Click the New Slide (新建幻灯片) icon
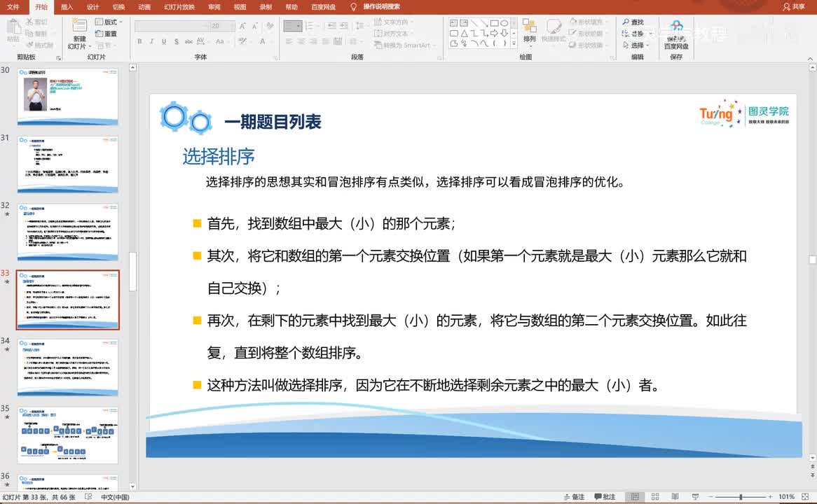817x504 pixels. click(79, 26)
